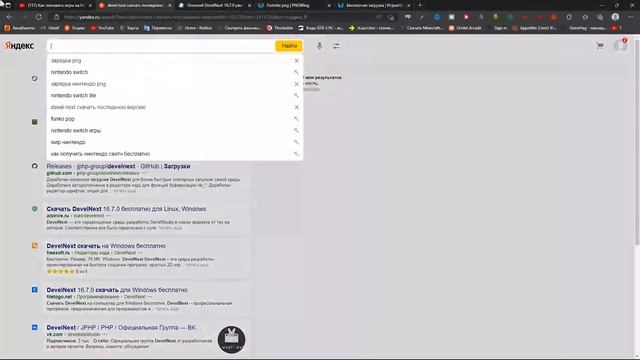Click the DevelNext group thumbnail image
This screenshot has width=640, height=360.
click(231, 340)
